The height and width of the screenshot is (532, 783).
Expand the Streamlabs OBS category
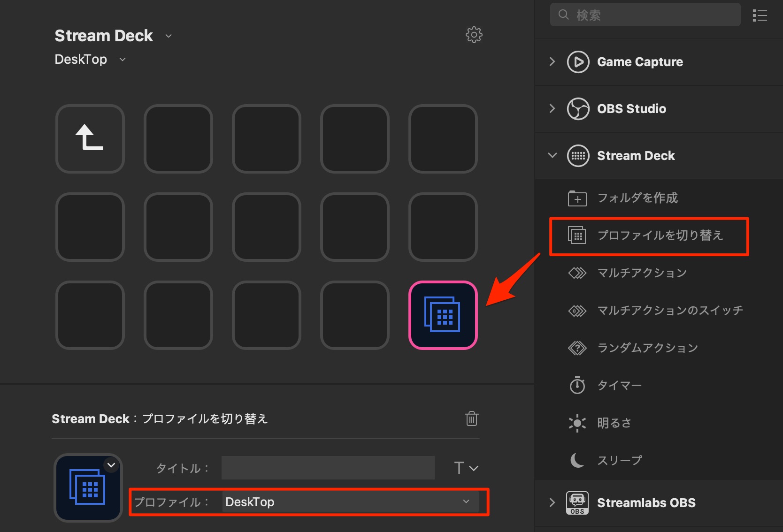click(552, 503)
